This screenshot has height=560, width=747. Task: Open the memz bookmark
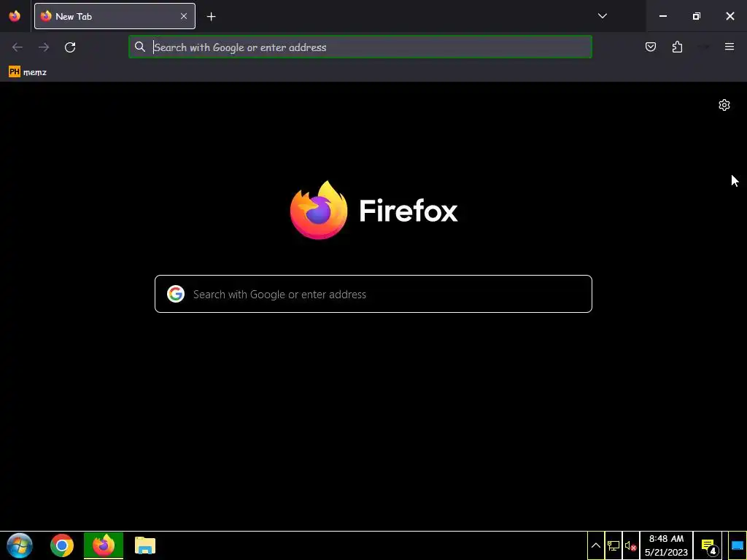coord(28,72)
